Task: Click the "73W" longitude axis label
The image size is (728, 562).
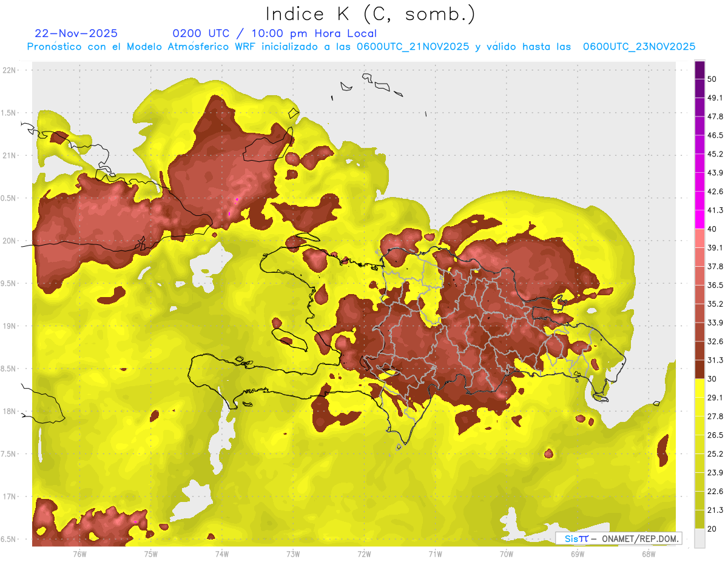Action: [x=293, y=554]
